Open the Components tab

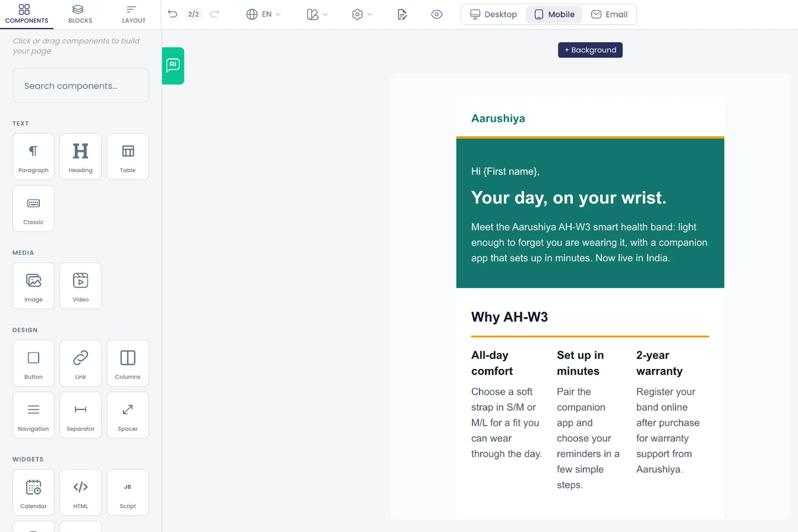[27, 15]
